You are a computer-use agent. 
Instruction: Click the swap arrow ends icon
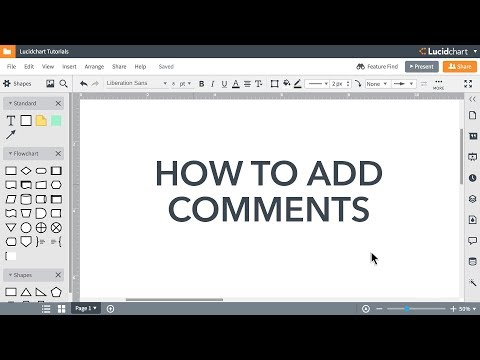pyautogui.click(x=424, y=84)
